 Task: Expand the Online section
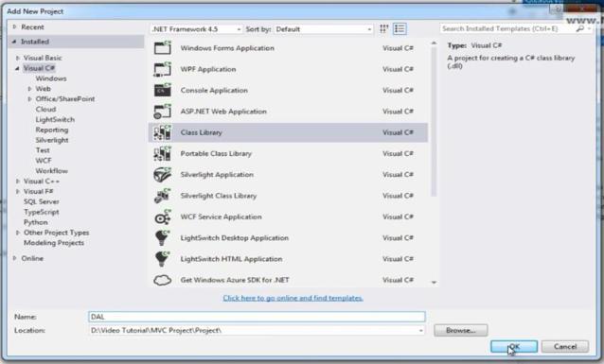14,258
